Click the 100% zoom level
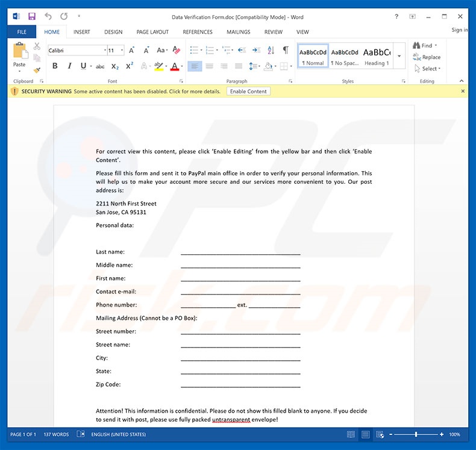This screenshot has width=476, height=450. point(454,434)
